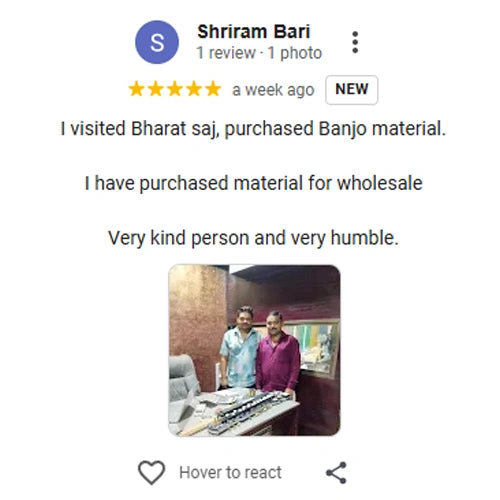Click the third star in the rating
500x500 pixels.
[175, 89]
